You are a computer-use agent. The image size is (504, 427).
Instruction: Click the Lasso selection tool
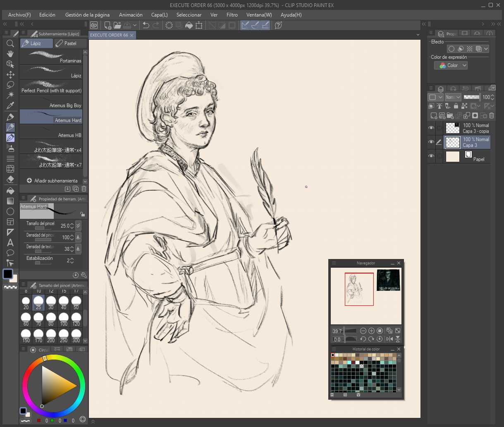pos(10,85)
